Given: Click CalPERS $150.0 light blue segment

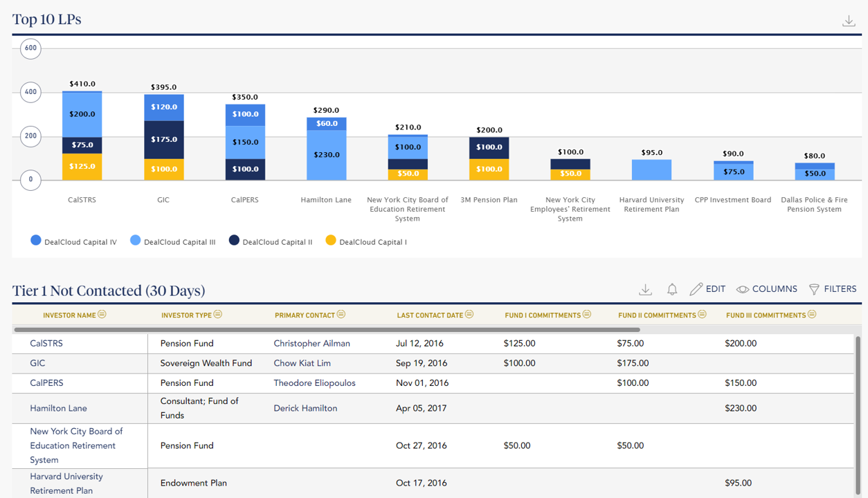Looking at the screenshot, I should 246,142.
